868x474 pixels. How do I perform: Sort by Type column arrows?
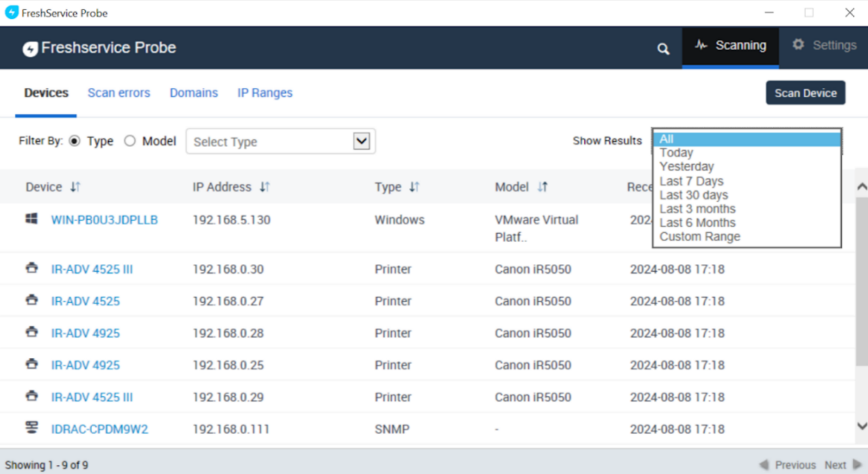pos(414,187)
